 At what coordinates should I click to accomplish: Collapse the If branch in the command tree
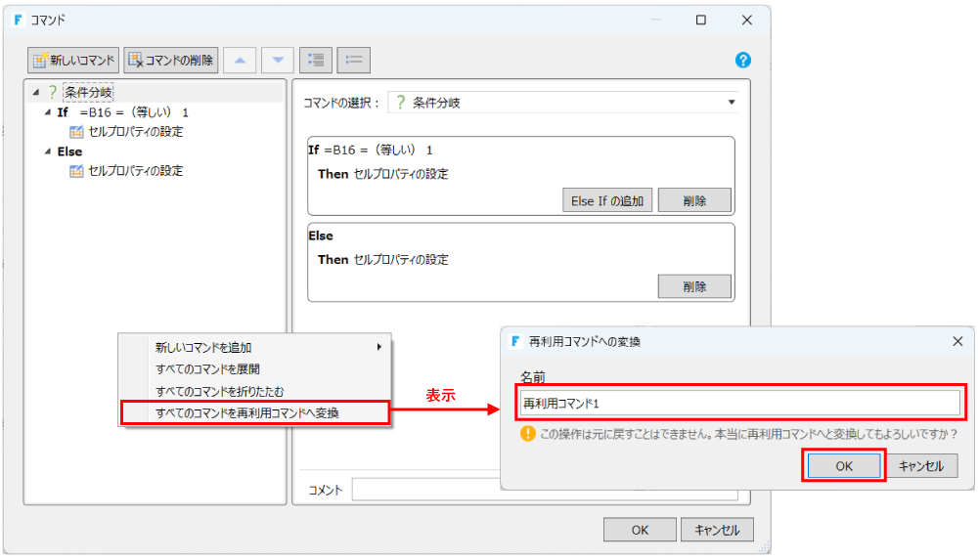coord(48,112)
